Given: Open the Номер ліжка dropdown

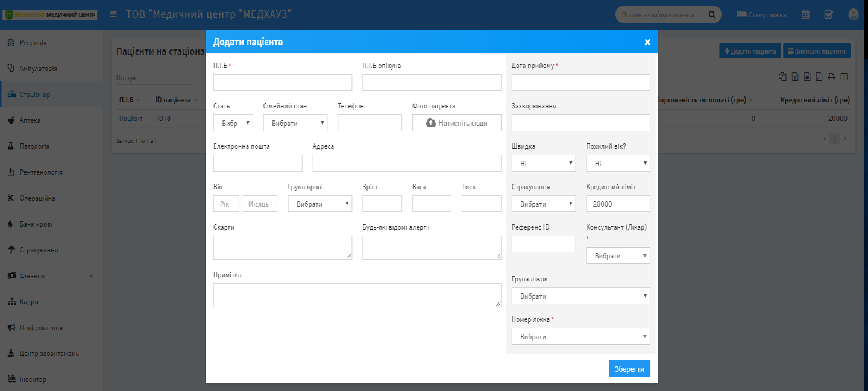Looking at the screenshot, I should [x=581, y=336].
